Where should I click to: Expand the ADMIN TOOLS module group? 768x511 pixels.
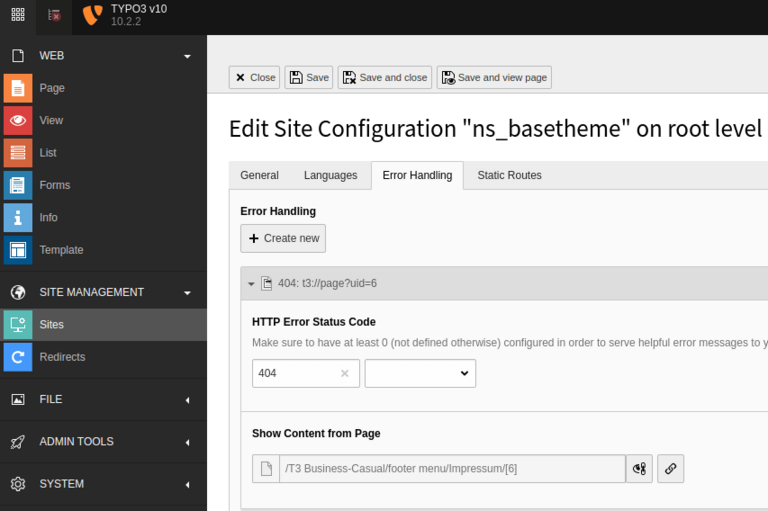[x=187, y=442]
